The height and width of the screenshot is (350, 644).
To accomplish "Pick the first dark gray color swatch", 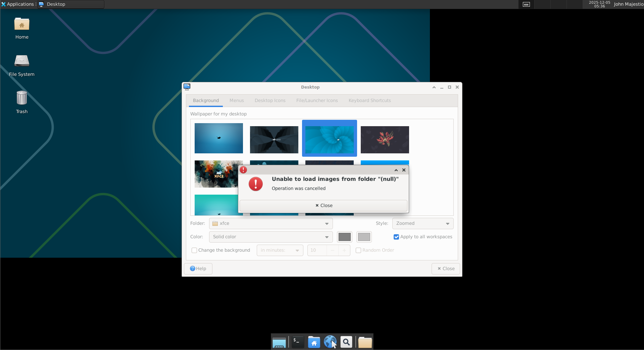I will 344,237.
